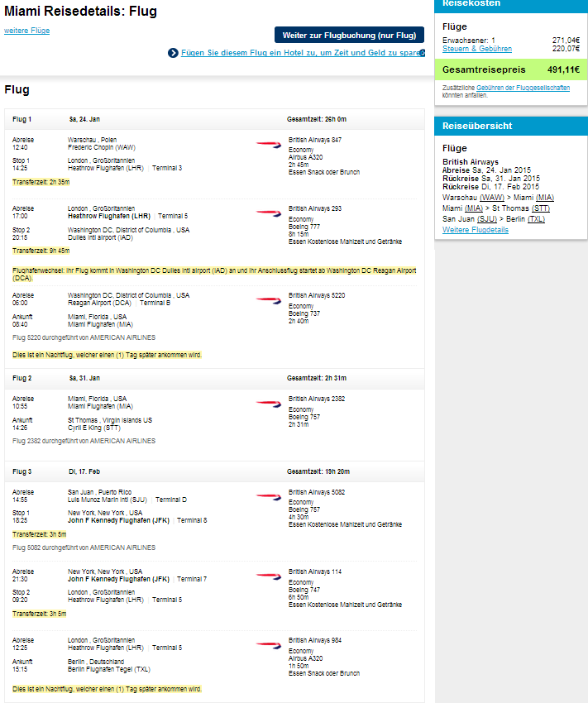The width and height of the screenshot is (588, 703).
Task: Select 'Cyril E King (STT)' airport text
Action: click(94, 428)
